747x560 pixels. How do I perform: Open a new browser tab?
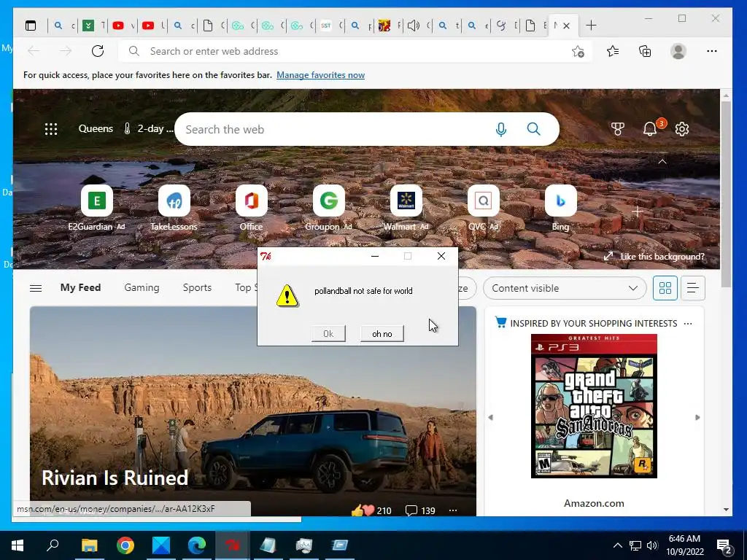coord(591,26)
